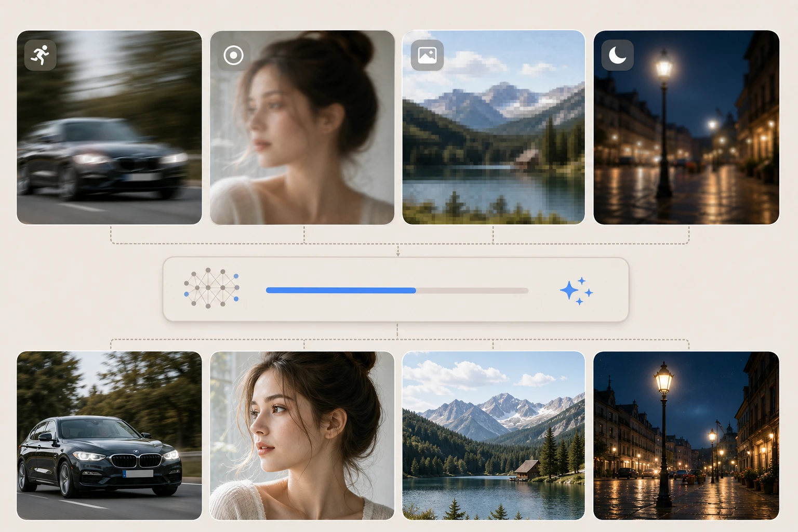Select the pixelated mountain lake thumbnail
The image size is (798, 532).
494,127
